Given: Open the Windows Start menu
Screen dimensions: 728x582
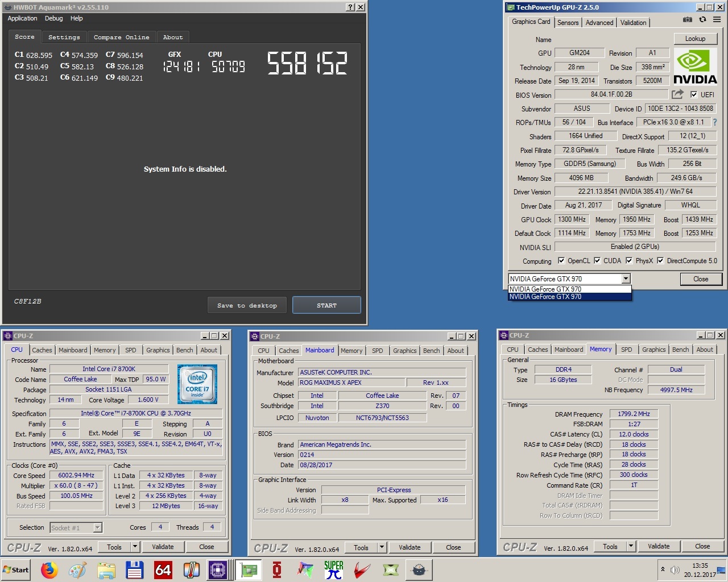Looking at the screenshot, I should tap(16, 569).
